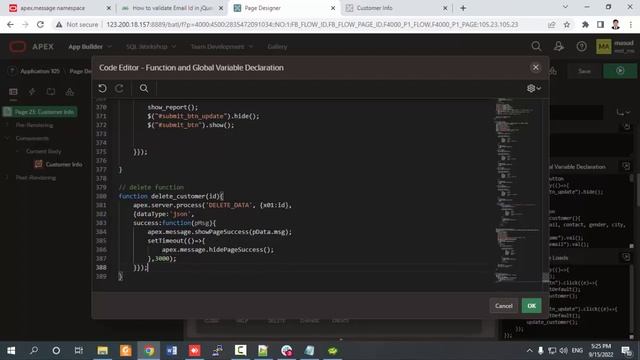The width and height of the screenshot is (640, 360).
Task: Select the Rendering tree tab icon
Action: [13, 92]
